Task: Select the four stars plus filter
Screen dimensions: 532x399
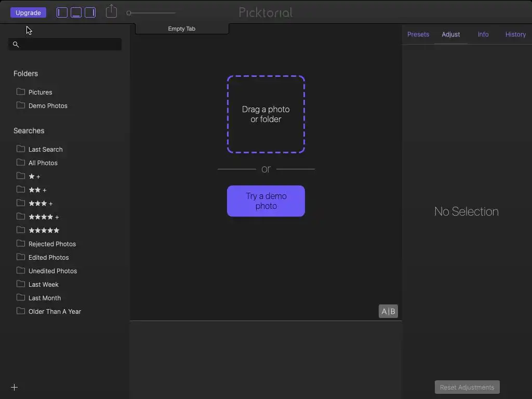Action: pyautogui.click(x=44, y=217)
